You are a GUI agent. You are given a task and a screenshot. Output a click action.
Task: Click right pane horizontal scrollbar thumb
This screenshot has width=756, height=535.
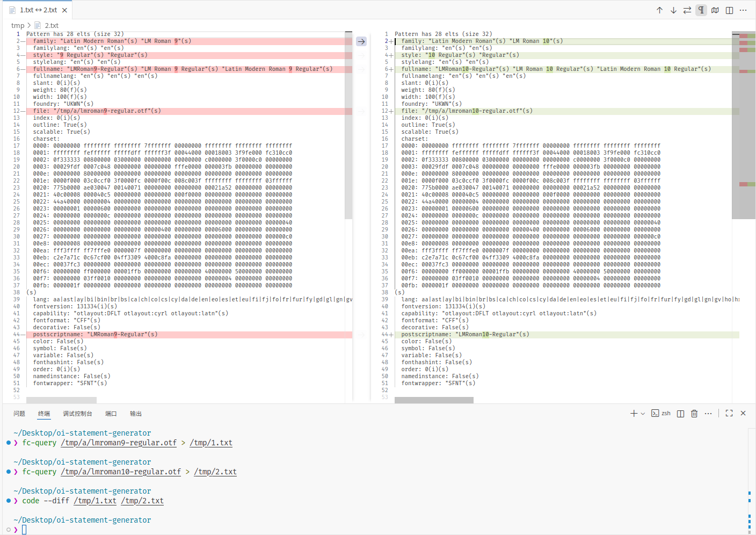point(434,400)
